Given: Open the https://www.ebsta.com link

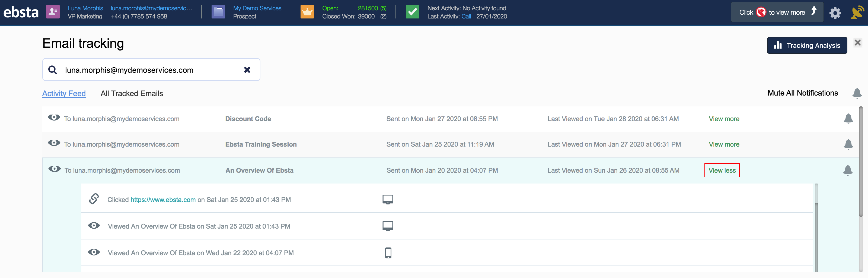Looking at the screenshot, I should (x=163, y=200).
